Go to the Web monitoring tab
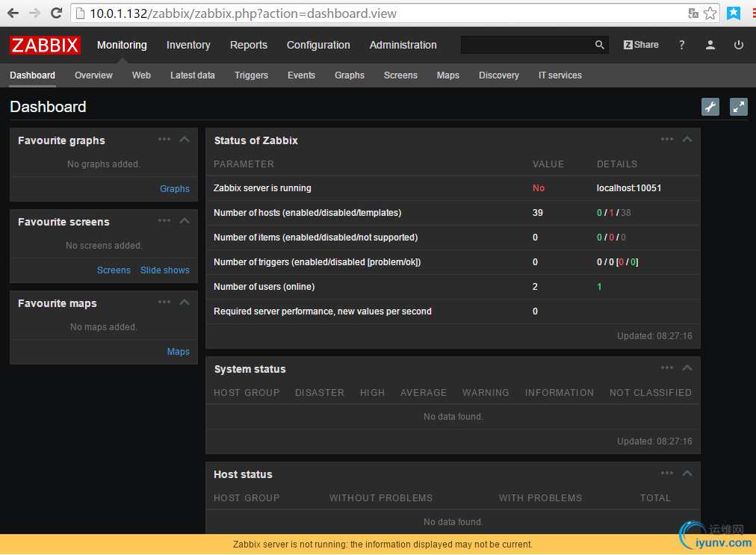This screenshot has width=756, height=555. pyautogui.click(x=141, y=75)
